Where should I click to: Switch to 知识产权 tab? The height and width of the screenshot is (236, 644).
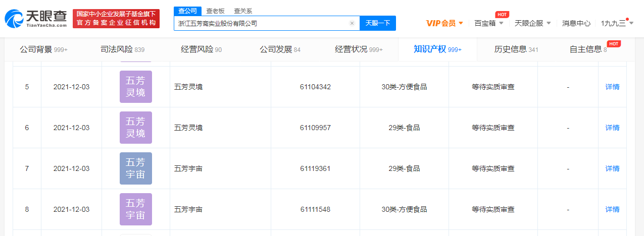pos(437,49)
